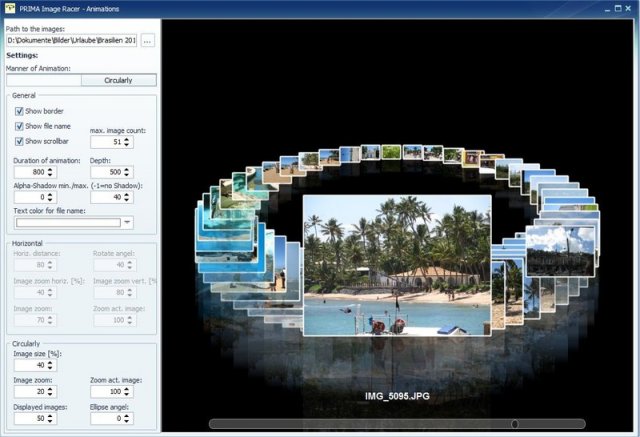Toggle the Show file name checkbox
The image size is (640, 437).
[x=19, y=126]
